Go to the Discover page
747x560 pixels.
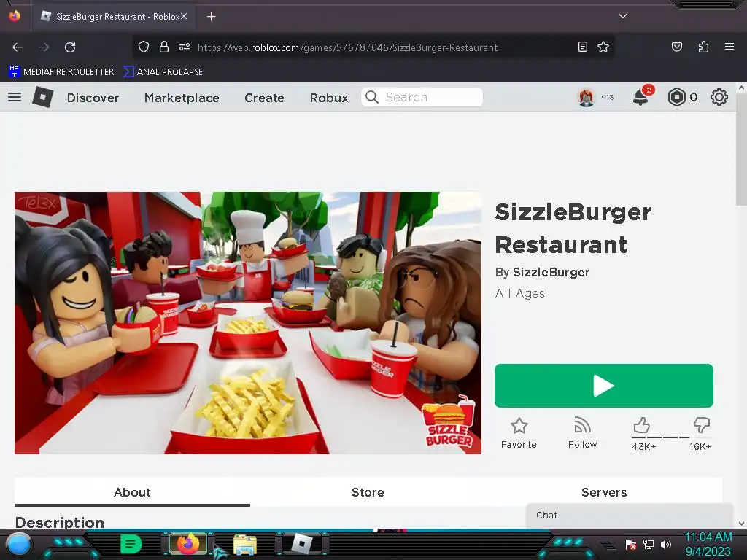pyautogui.click(x=93, y=98)
